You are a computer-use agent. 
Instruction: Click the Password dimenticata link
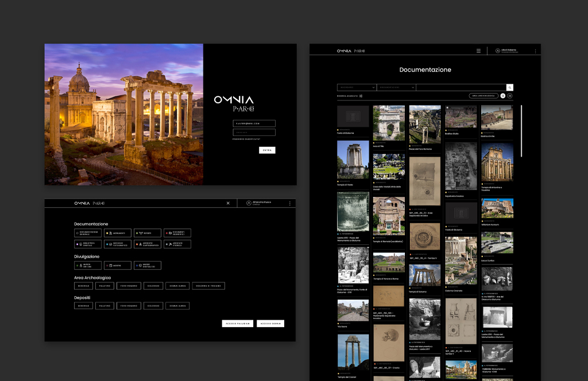(246, 139)
